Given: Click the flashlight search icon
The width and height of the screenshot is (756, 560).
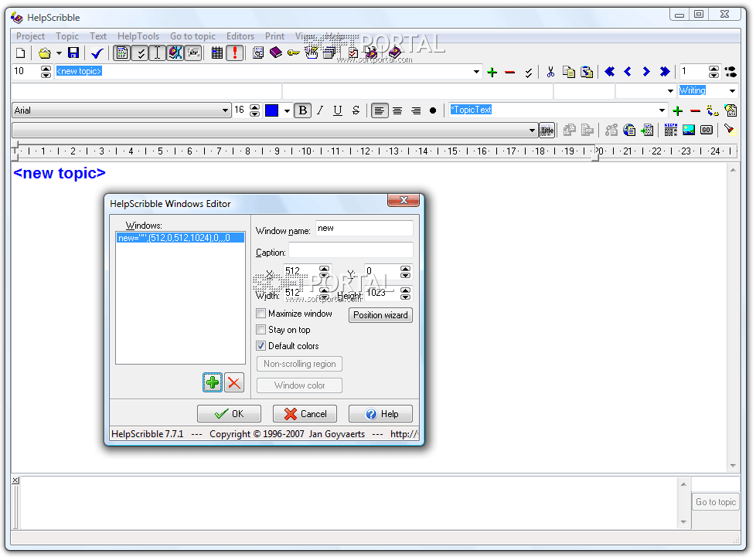Looking at the screenshot, I should tap(729, 129).
